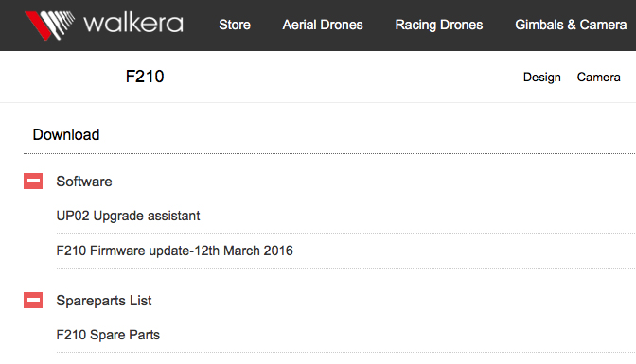The image size is (636, 364).
Task: Click the dotted line beneath F210 Spare Parts
Action: click(x=346, y=353)
